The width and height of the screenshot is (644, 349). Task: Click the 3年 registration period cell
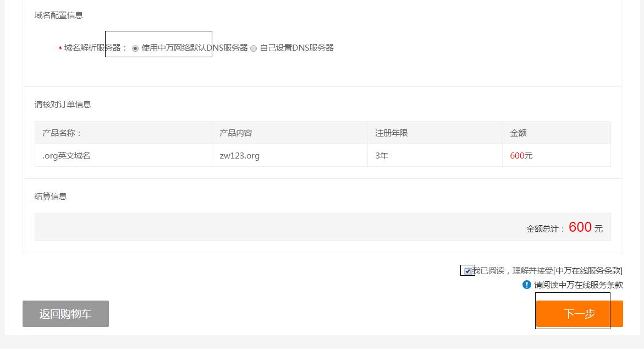point(383,155)
